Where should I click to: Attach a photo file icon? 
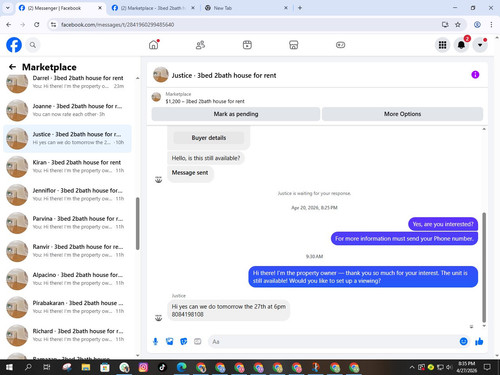[x=169, y=341]
